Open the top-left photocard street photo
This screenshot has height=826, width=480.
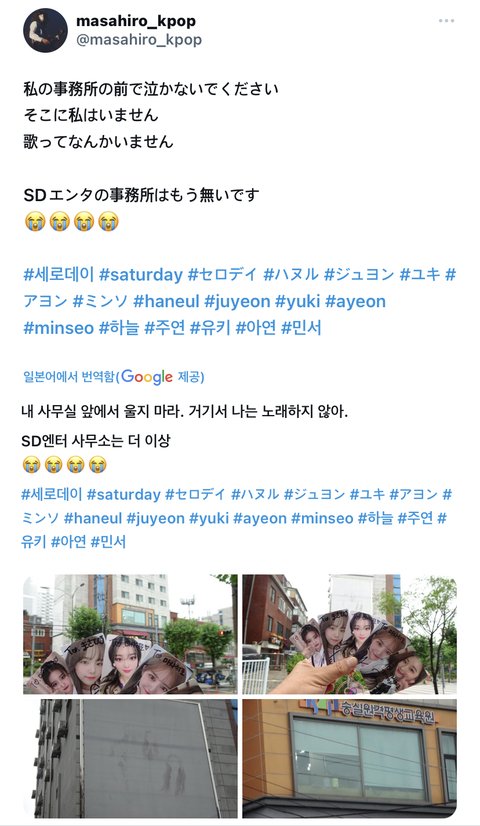pos(130,634)
